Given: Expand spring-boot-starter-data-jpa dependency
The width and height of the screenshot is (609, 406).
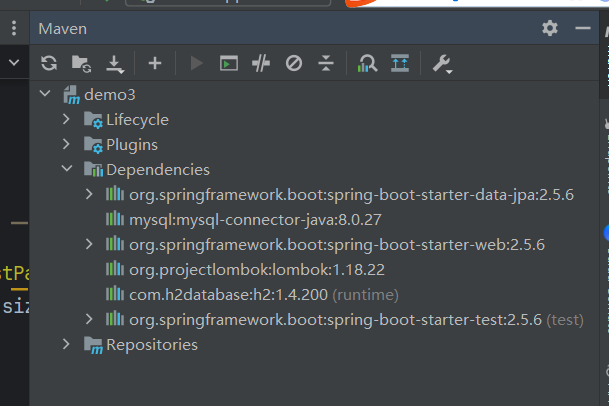Looking at the screenshot, I should (x=89, y=194).
